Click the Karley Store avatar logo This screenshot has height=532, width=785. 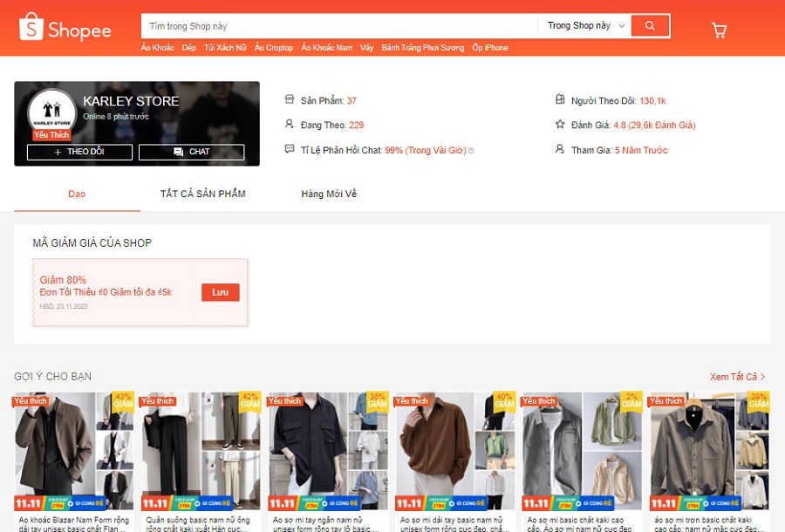click(x=51, y=113)
